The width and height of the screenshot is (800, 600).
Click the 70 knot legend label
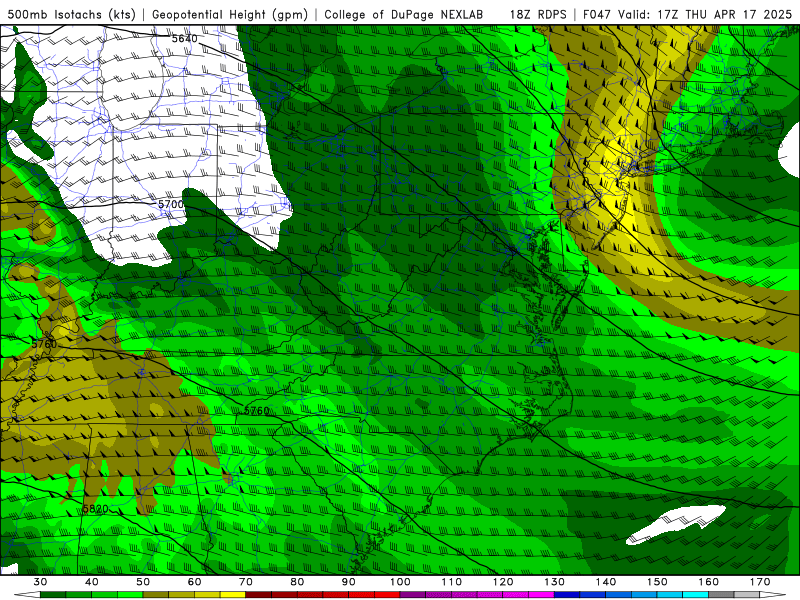click(246, 582)
